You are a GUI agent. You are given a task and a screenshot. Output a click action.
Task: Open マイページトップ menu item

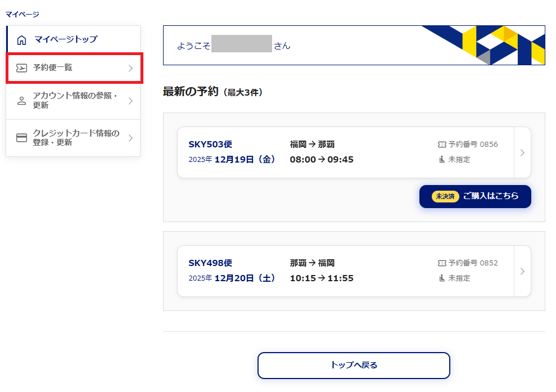pos(65,39)
